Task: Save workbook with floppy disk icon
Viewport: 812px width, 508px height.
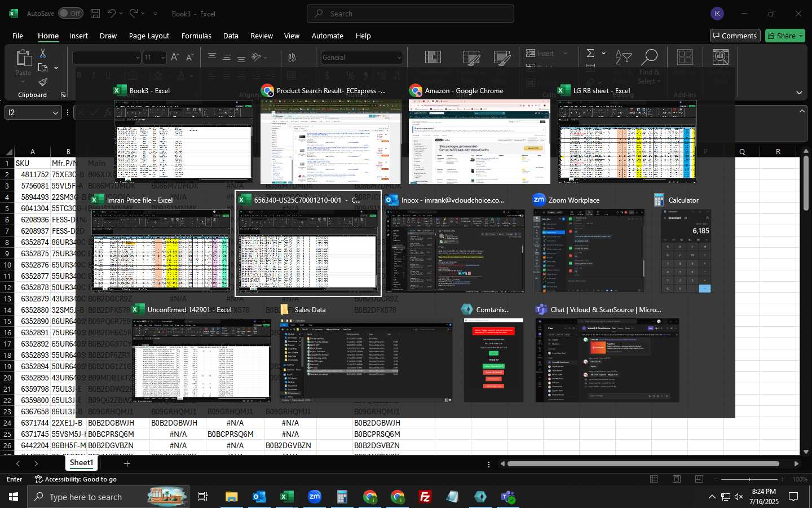Action: click(95, 14)
